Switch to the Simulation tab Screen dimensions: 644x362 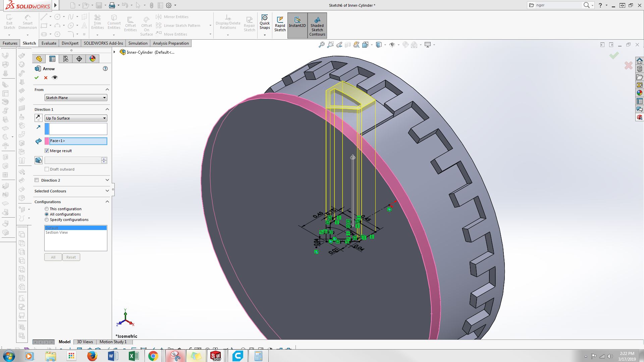pyautogui.click(x=138, y=43)
